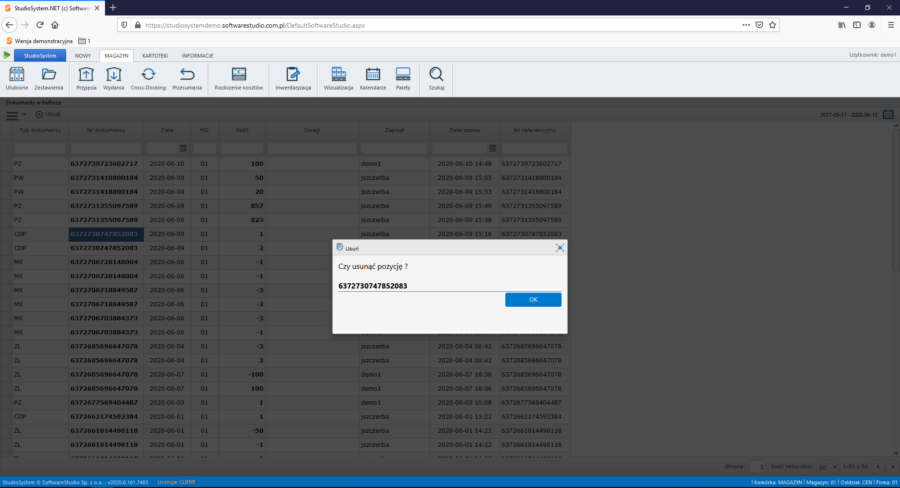This screenshot has width=900, height=488.
Task: Close the Usuń dialog with X
Action: tap(560, 248)
